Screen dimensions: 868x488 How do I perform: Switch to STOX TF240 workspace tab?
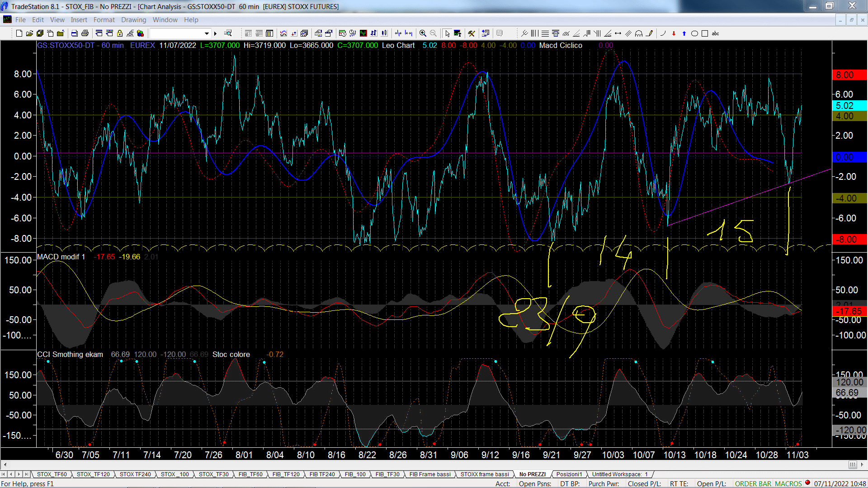(135, 474)
